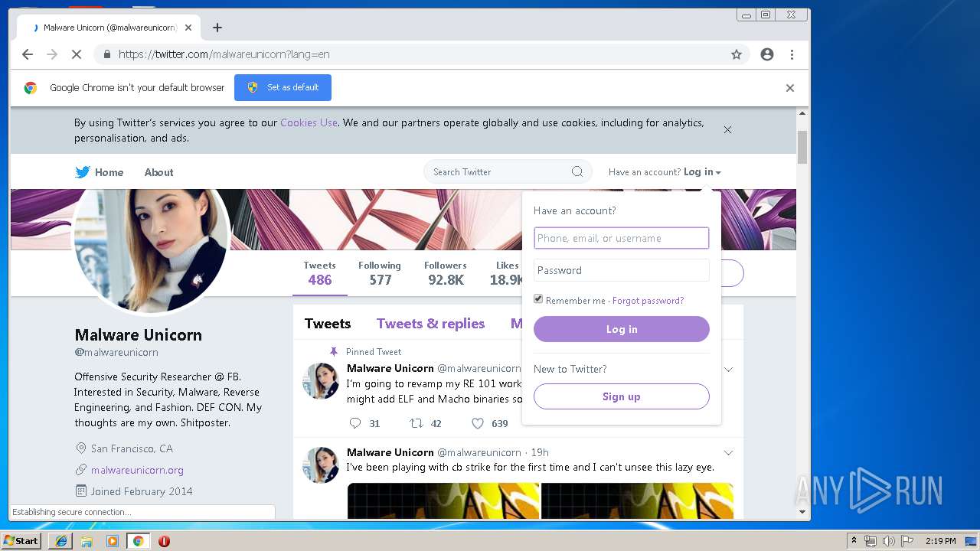Close the Malware Unicorn tab
This screenshot has height=551, width=980.
[188, 28]
